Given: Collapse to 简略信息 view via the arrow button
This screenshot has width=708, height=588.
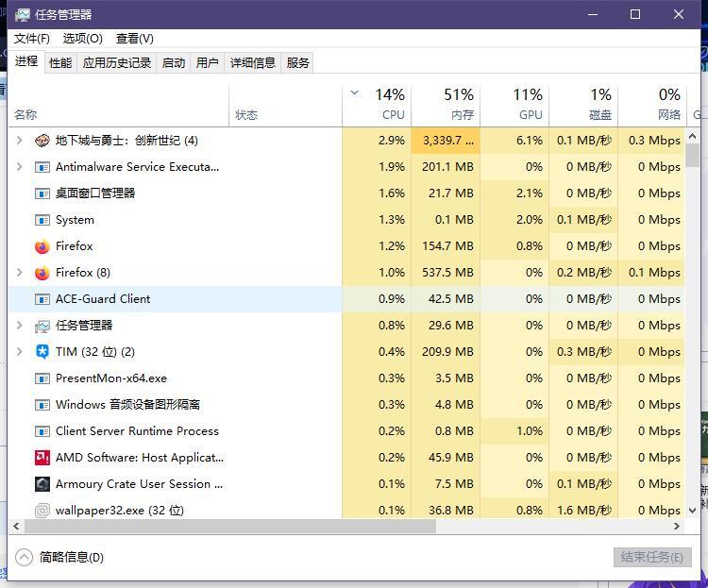Looking at the screenshot, I should (24, 557).
